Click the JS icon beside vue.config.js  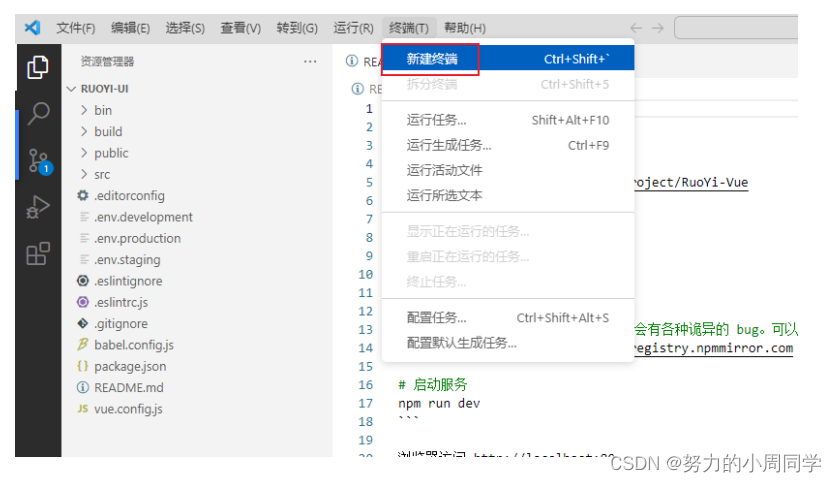point(83,409)
